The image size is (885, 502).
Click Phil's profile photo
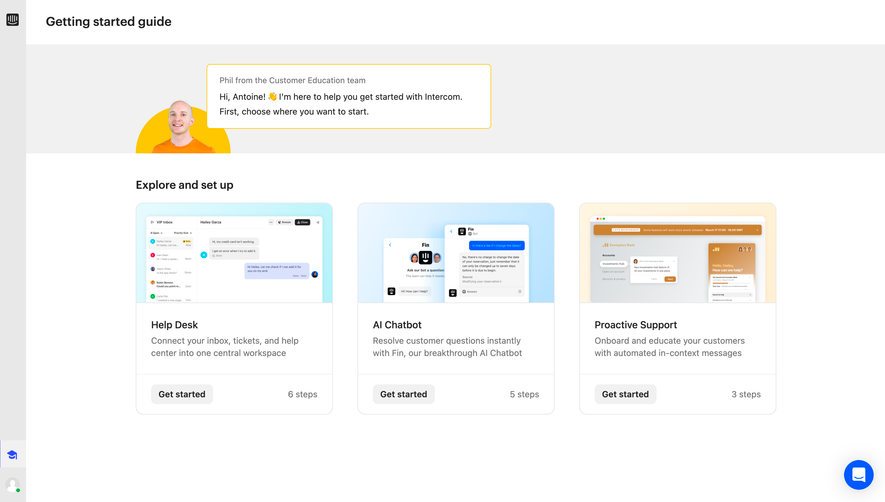pyautogui.click(x=183, y=126)
